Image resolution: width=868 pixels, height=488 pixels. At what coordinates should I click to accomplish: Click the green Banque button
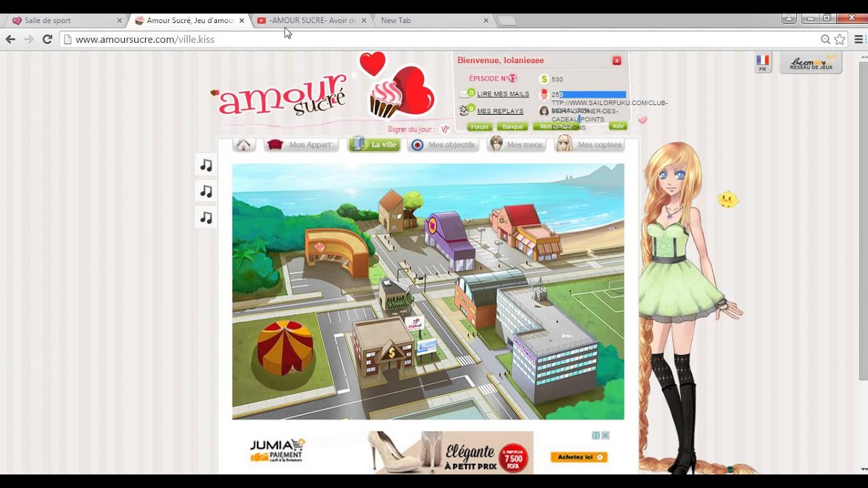(512, 127)
